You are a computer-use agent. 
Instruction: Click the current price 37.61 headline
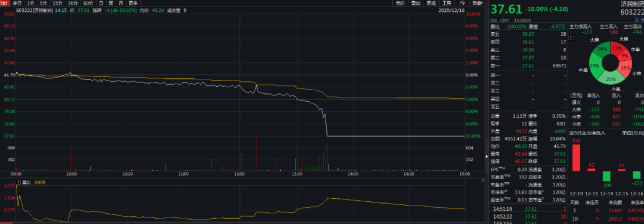(x=506, y=10)
